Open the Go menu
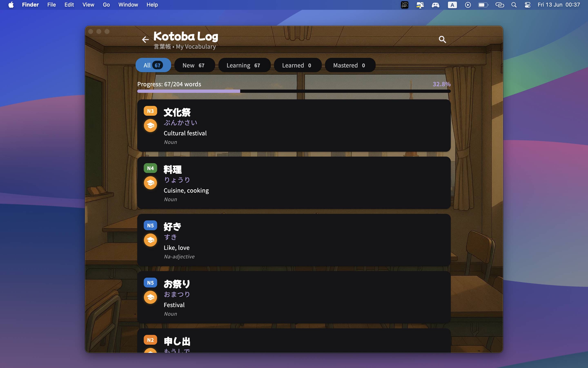Screen dimensions: 588x368 click(x=106, y=5)
